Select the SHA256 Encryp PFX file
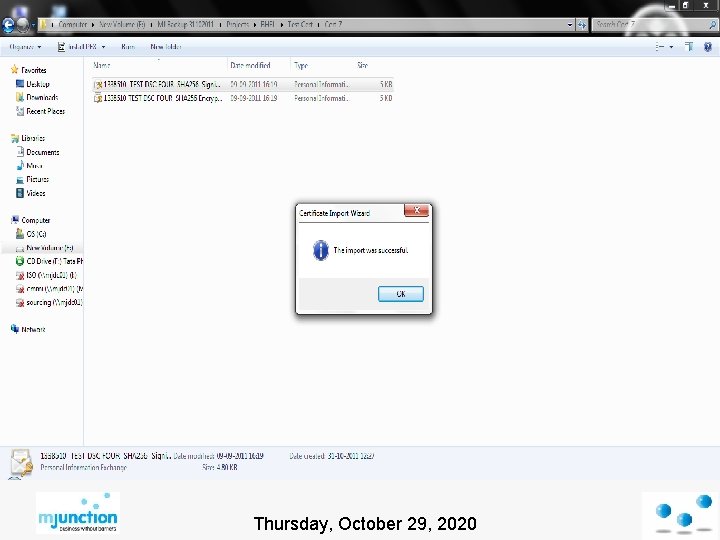720x540 pixels. pos(242,98)
